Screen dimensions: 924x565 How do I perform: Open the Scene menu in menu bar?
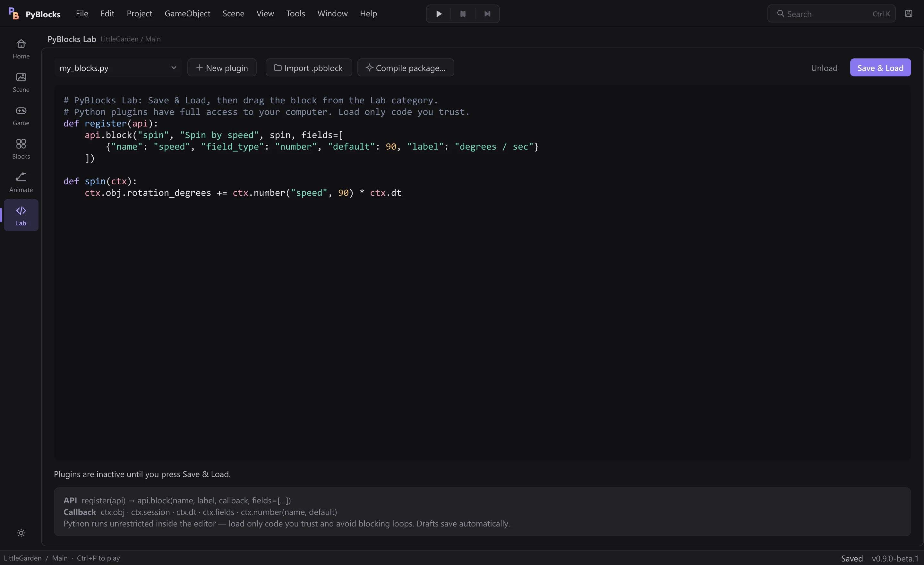[x=233, y=13]
